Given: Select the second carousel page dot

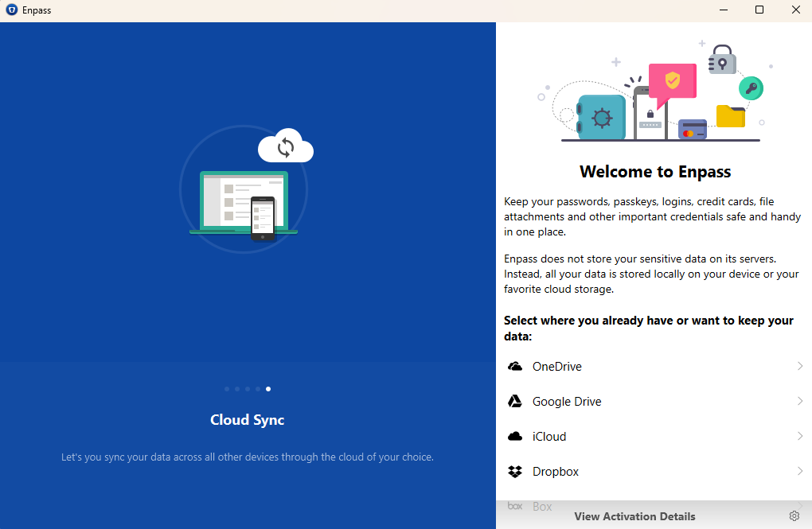Looking at the screenshot, I should pos(237,389).
